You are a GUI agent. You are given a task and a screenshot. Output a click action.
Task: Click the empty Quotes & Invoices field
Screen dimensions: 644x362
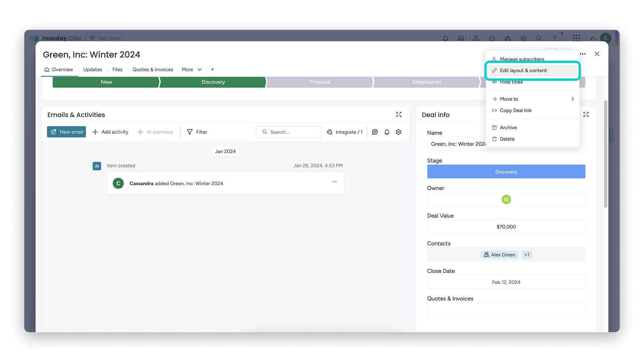pyautogui.click(x=506, y=310)
